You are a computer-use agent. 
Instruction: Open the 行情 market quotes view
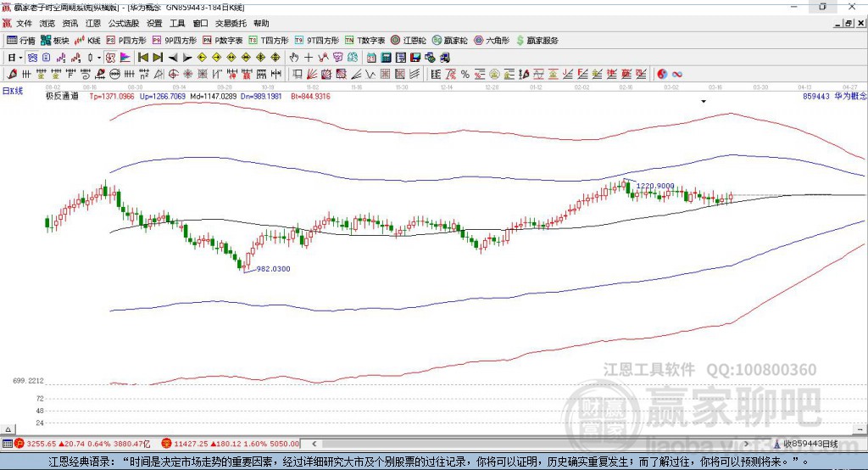(20, 41)
